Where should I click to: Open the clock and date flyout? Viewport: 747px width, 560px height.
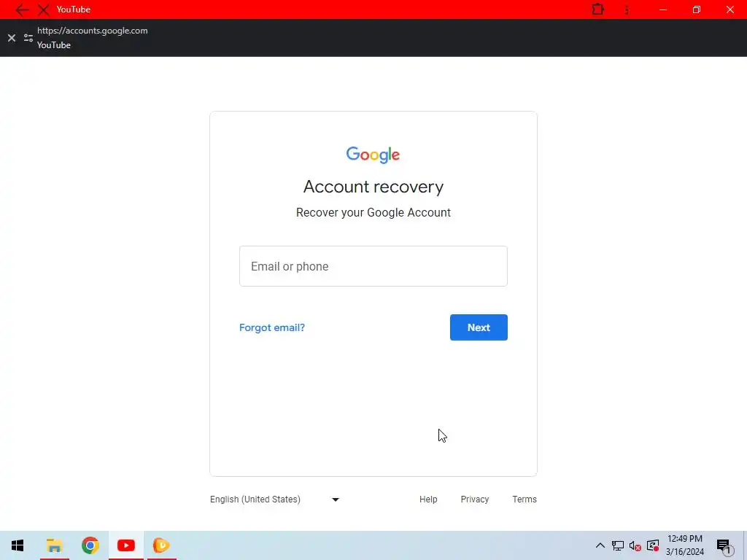pyautogui.click(x=684, y=545)
